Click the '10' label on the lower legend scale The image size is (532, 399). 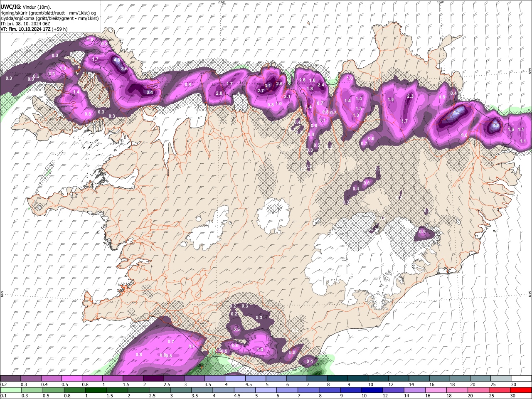click(x=364, y=396)
